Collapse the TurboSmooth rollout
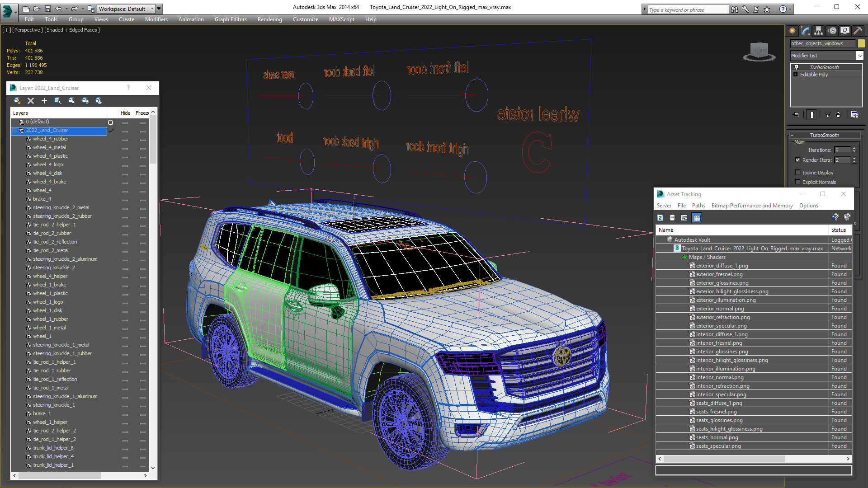This screenshot has height=488, width=868. coord(792,135)
